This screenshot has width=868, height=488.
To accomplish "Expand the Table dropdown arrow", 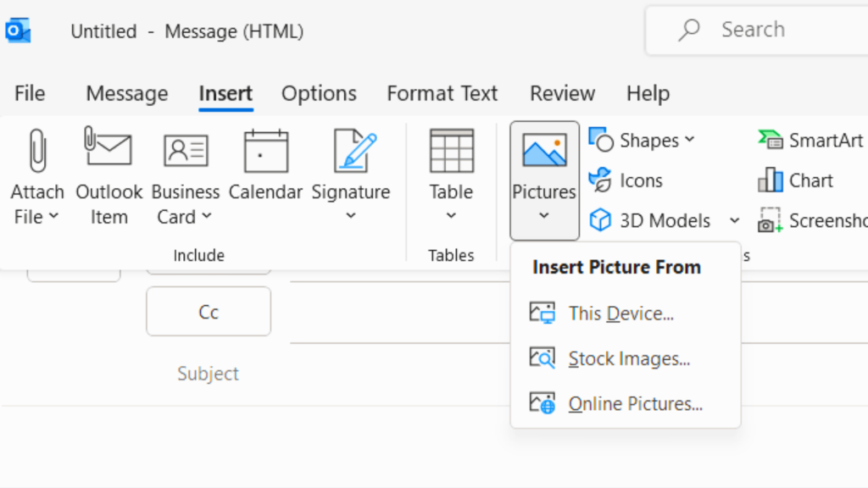I will tap(451, 216).
